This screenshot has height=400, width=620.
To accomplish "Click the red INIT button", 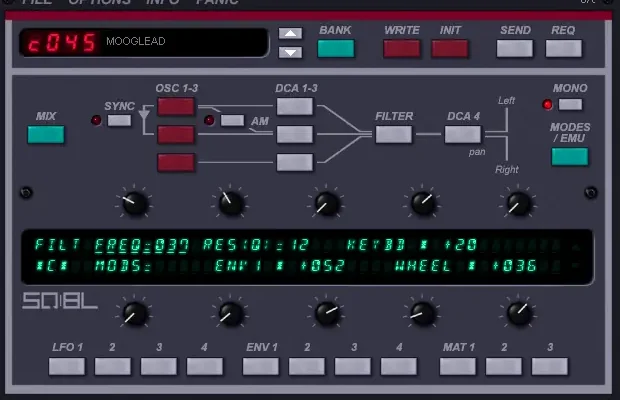I will click(450, 49).
